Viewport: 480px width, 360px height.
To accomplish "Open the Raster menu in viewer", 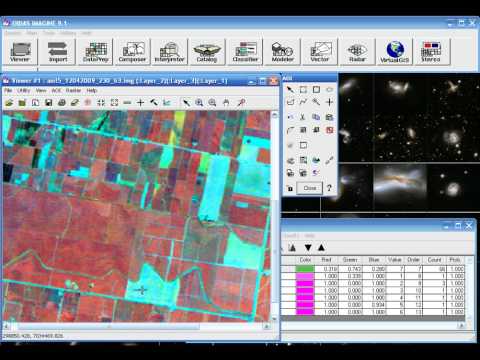I will click(x=73, y=91).
